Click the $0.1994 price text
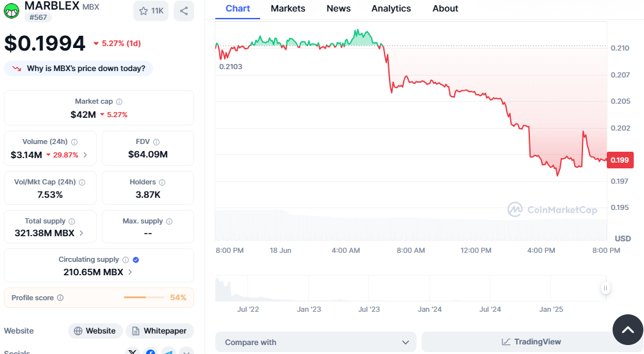 pyautogui.click(x=45, y=44)
